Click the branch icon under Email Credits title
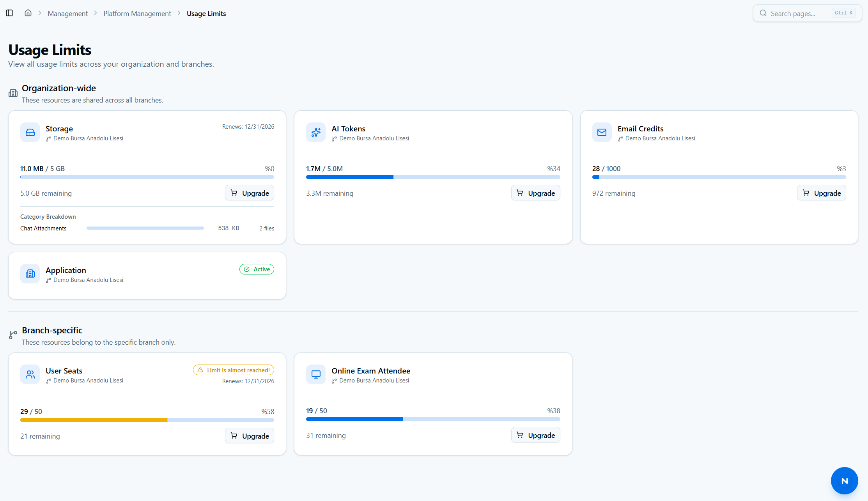Viewport: 868px width, 501px height. (x=620, y=139)
